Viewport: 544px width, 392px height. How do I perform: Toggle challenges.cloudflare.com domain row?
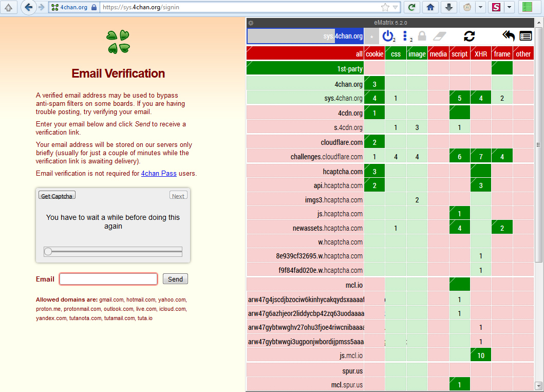(x=305, y=156)
